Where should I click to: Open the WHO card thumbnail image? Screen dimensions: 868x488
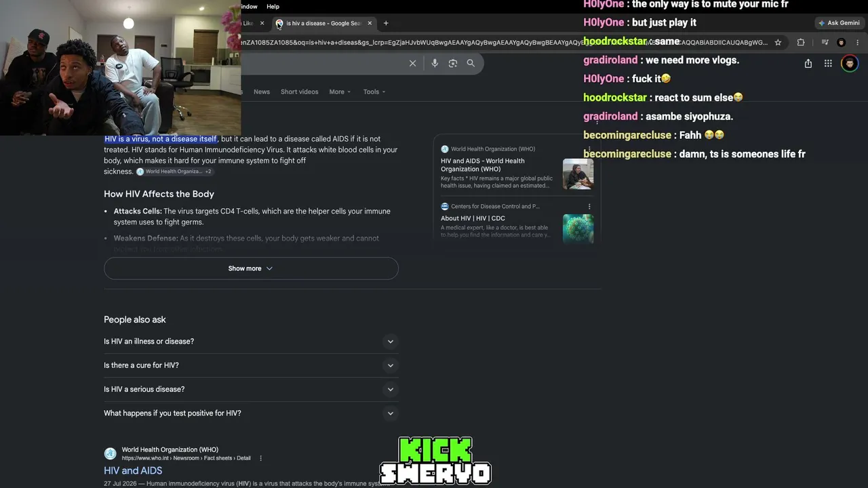click(578, 174)
